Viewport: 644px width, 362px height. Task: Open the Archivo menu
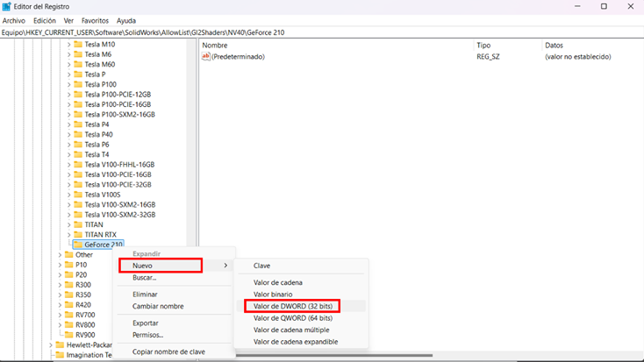pyautogui.click(x=14, y=20)
